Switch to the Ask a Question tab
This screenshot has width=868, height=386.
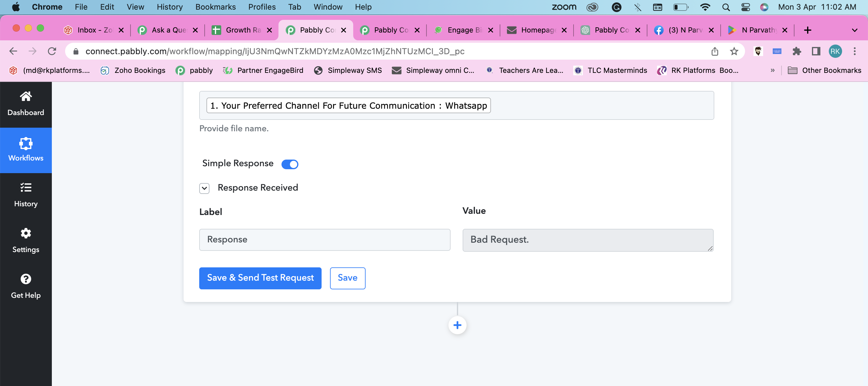point(168,30)
